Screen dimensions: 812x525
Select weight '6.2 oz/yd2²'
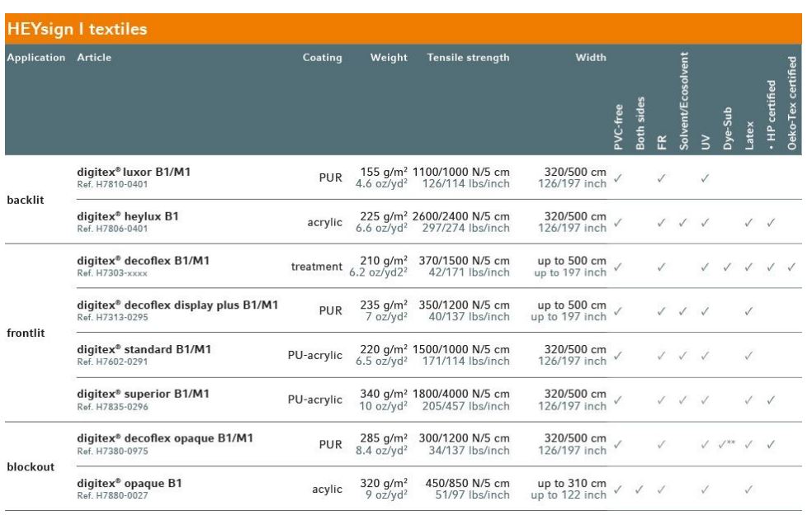(x=378, y=272)
